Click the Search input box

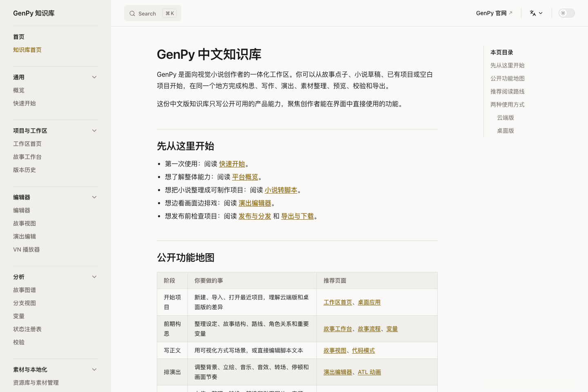pyautogui.click(x=153, y=13)
